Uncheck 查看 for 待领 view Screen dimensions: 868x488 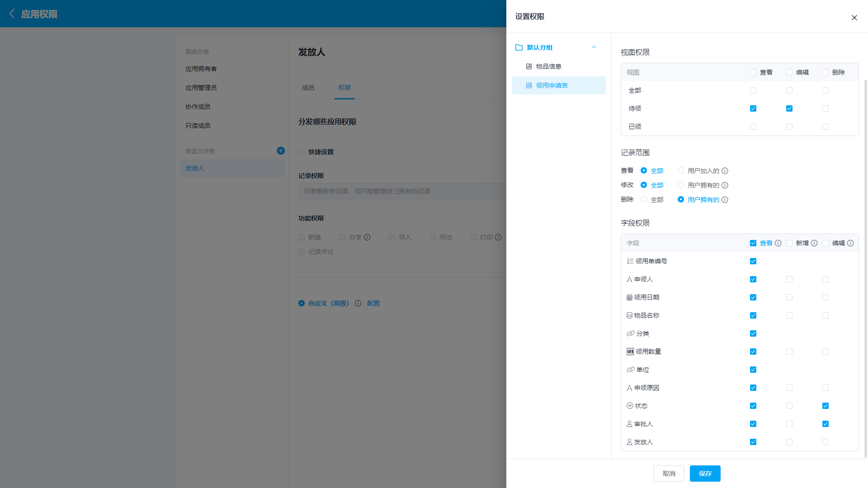[x=753, y=108]
